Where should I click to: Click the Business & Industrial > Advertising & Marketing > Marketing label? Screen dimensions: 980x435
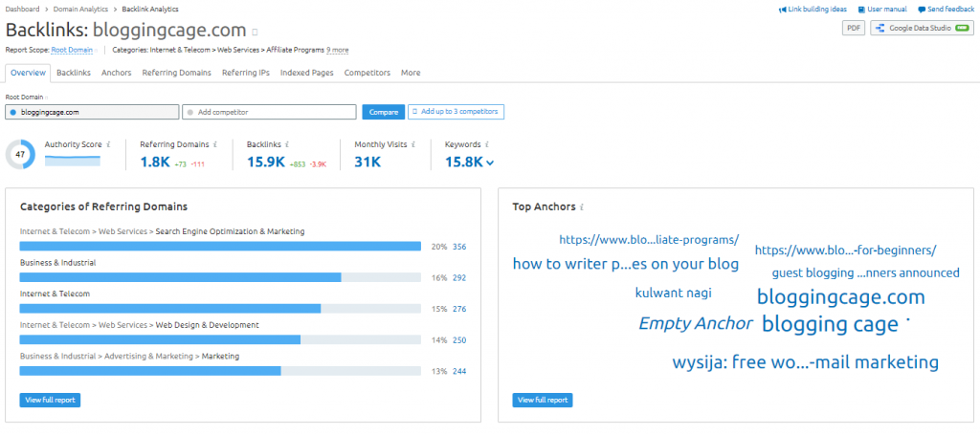(129, 356)
